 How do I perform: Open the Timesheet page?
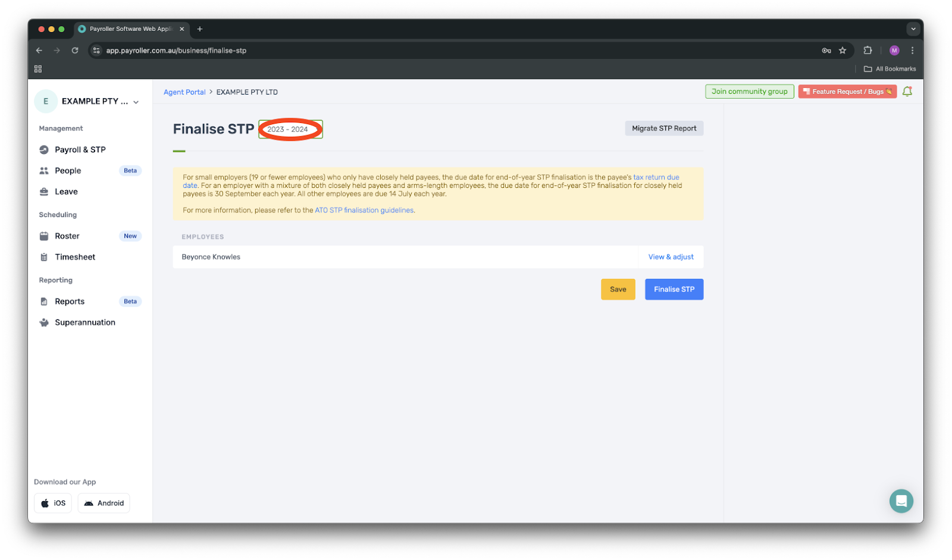75,257
